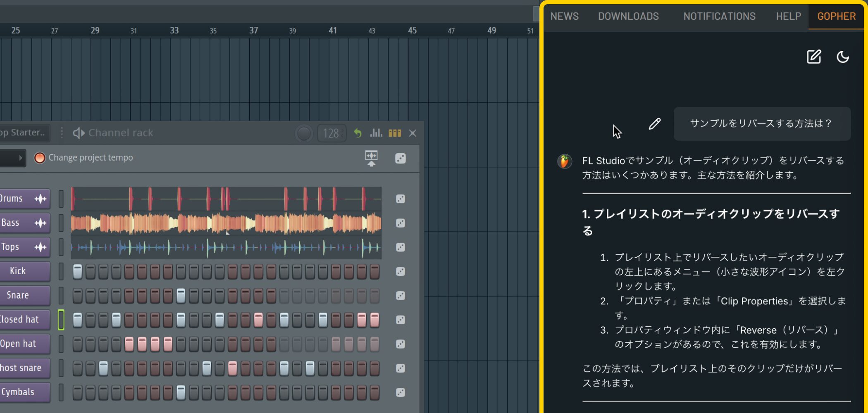868x413 pixels.
Task: Click waveform icon on Drums button
Action: [41, 199]
